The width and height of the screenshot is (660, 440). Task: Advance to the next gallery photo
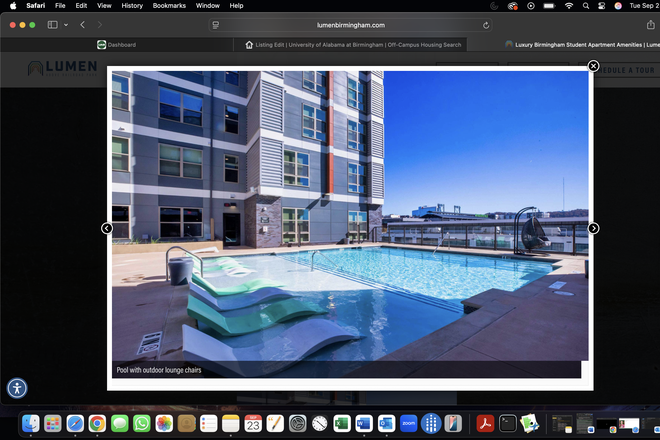click(593, 228)
